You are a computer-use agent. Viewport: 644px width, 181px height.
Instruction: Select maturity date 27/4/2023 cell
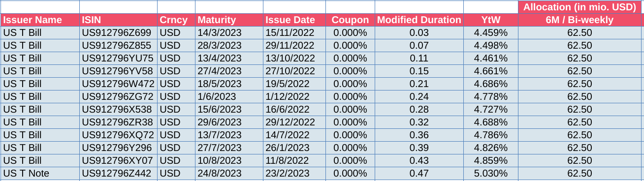(229, 71)
